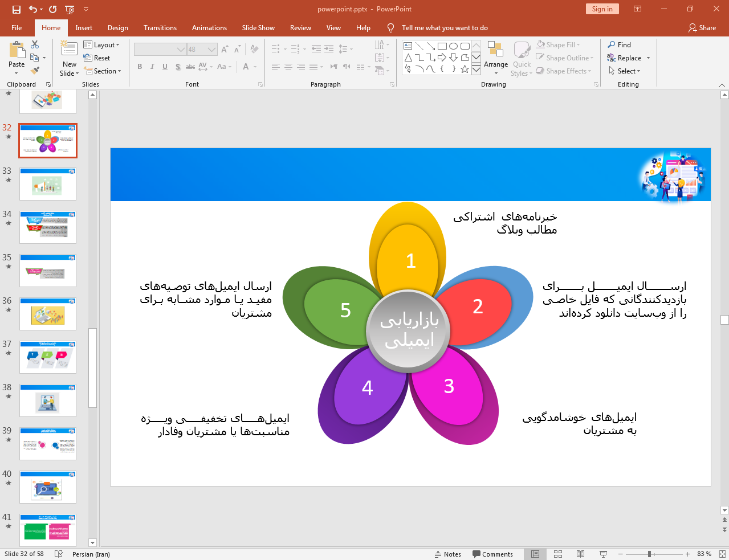729x560 pixels.
Task: Open the Section dropdown
Action: point(103,71)
